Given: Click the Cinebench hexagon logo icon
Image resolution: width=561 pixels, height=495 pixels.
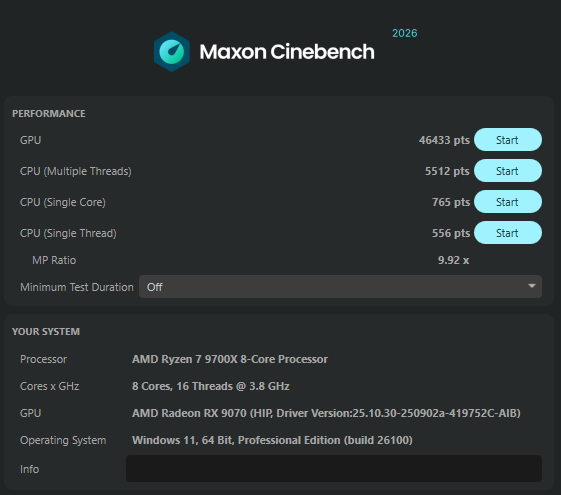Looking at the screenshot, I should (x=172, y=52).
